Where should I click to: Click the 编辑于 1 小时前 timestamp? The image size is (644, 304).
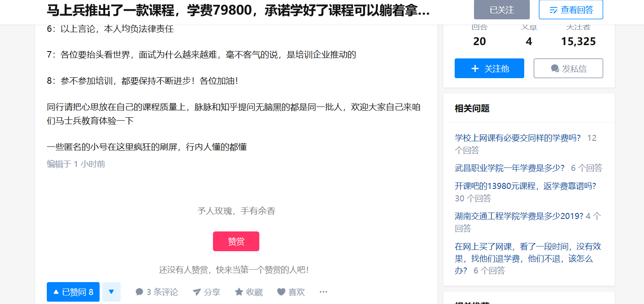tap(76, 164)
